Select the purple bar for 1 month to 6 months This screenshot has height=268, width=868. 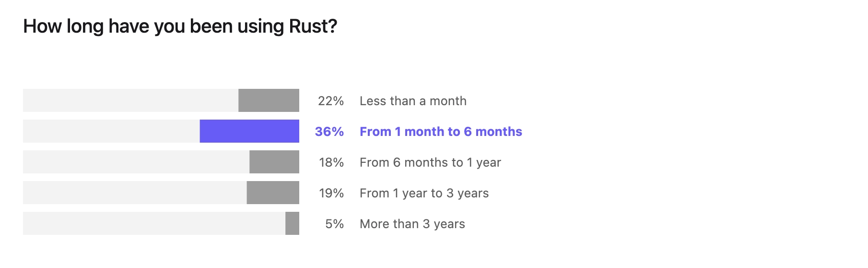click(249, 131)
